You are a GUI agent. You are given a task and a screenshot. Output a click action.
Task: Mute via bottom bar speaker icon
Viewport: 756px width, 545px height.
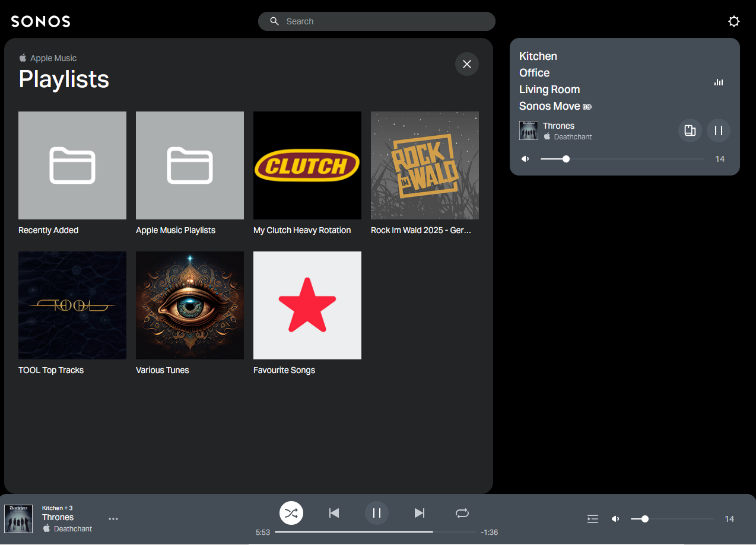click(x=615, y=519)
